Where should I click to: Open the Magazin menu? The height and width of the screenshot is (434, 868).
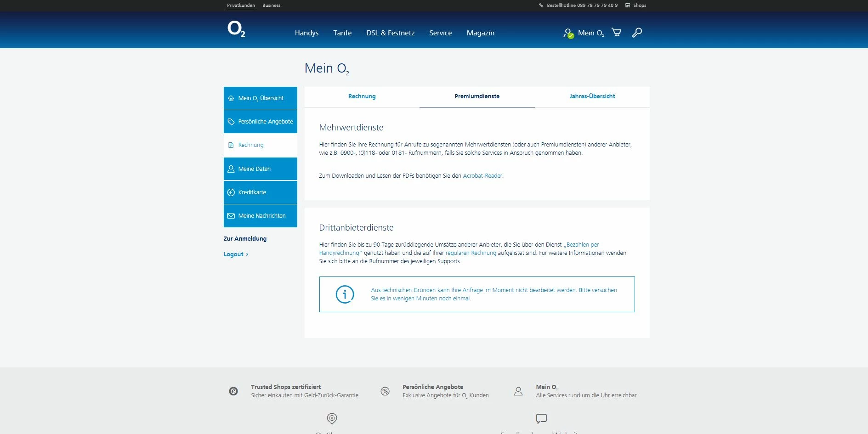[x=481, y=33]
